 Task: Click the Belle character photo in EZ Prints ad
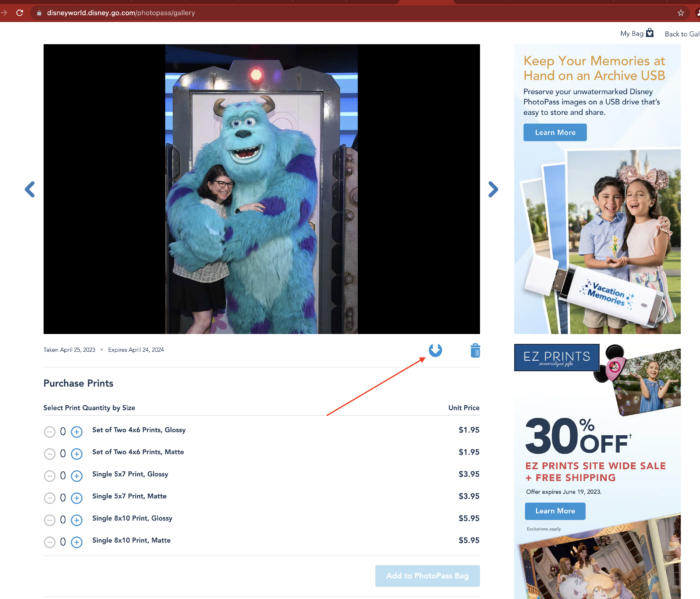(x=598, y=558)
